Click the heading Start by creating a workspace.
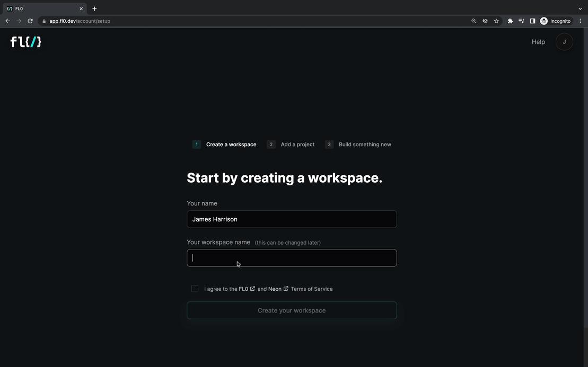 284,178
